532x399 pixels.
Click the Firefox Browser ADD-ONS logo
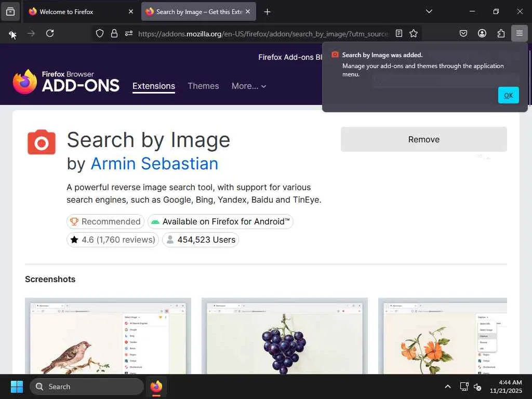(66, 82)
